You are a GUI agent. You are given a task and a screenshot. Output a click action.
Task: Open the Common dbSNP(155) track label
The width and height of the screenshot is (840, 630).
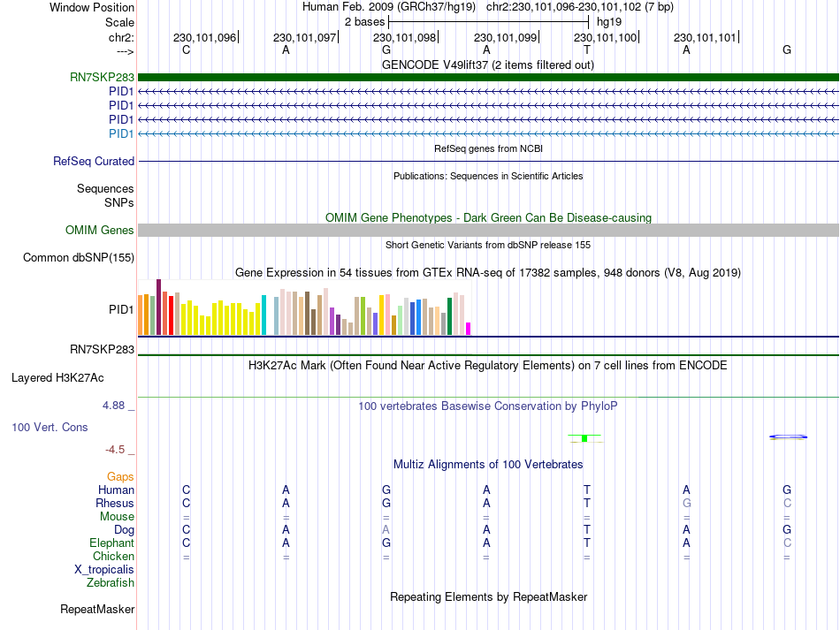pos(79,257)
